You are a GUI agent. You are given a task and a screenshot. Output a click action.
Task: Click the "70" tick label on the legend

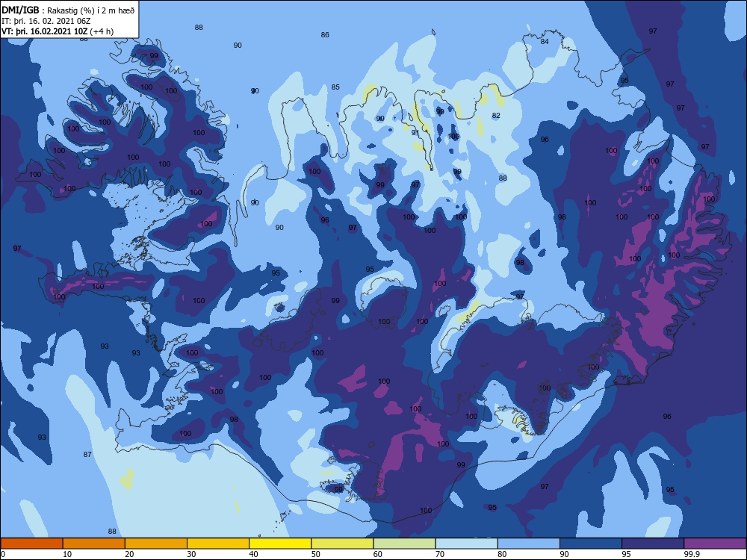tap(440, 554)
